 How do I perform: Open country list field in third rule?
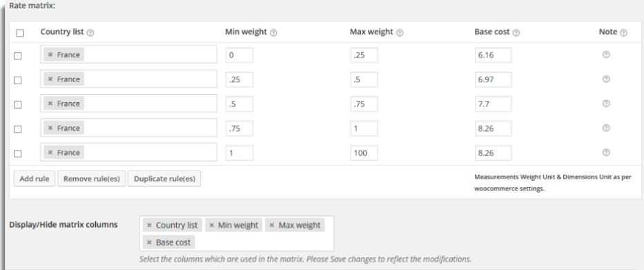[128, 103]
